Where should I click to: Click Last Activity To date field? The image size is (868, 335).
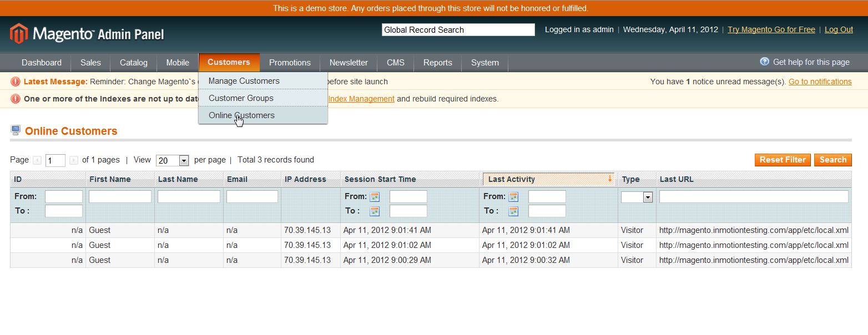point(547,211)
